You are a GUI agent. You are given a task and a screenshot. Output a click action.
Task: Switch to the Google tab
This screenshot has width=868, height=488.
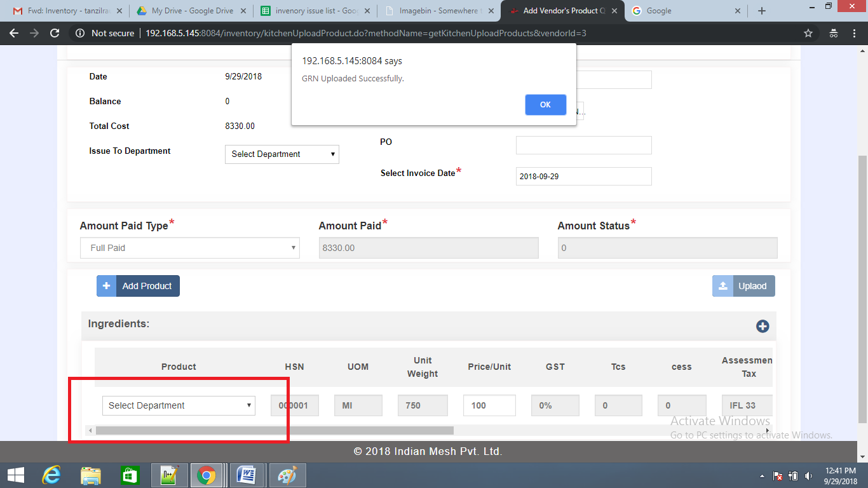686,11
